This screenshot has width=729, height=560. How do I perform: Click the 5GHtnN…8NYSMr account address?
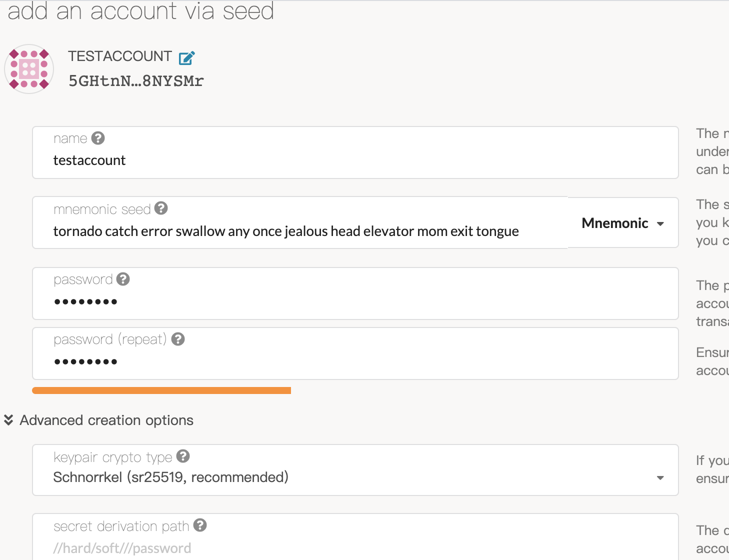click(x=136, y=81)
